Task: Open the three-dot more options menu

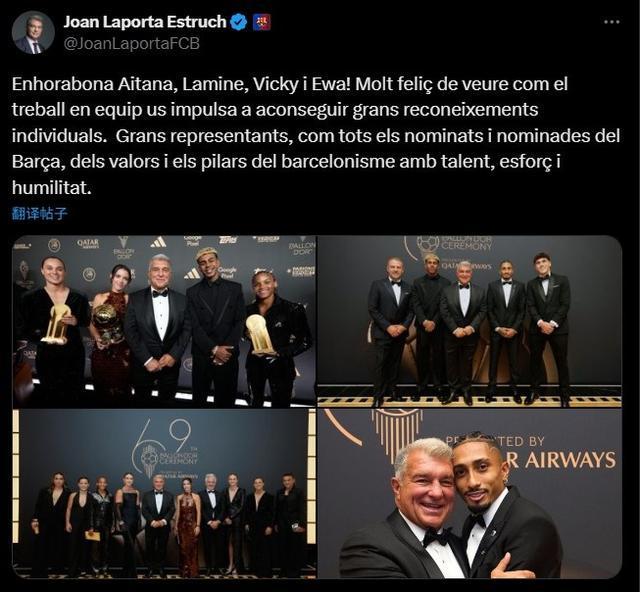Action: tap(611, 22)
